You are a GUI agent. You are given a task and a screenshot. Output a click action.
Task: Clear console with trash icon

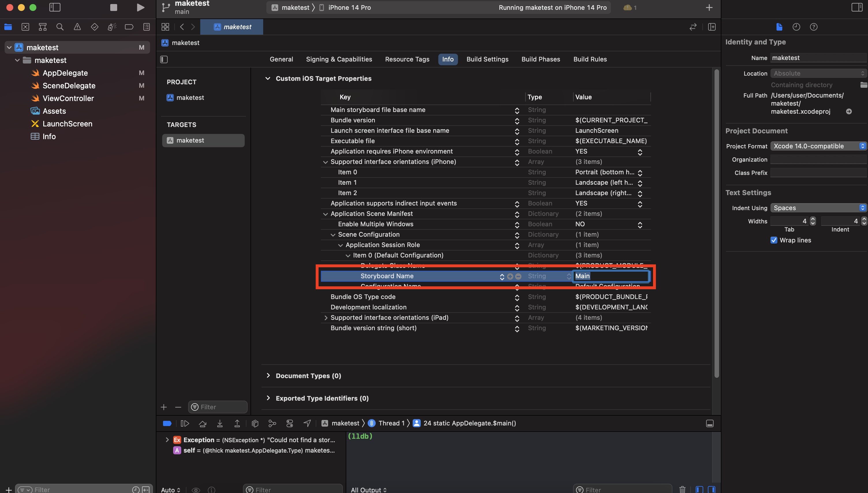click(682, 489)
